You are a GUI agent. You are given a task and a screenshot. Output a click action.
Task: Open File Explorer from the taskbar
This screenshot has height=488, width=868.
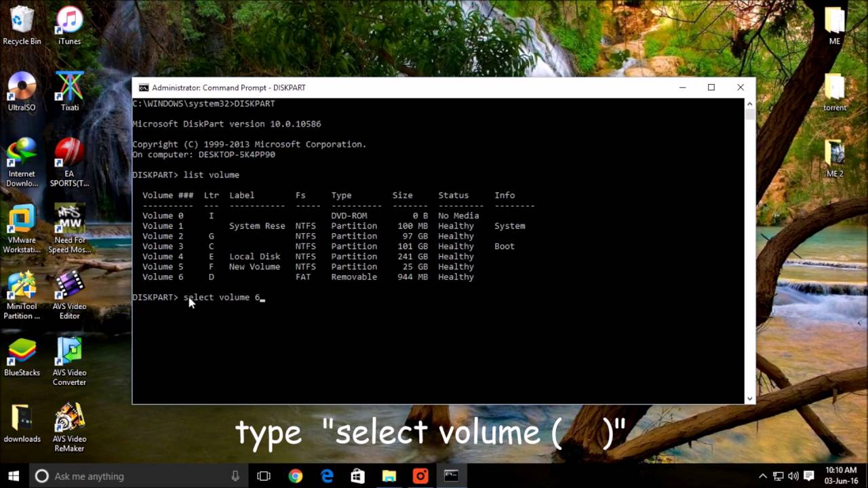tap(389, 476)
